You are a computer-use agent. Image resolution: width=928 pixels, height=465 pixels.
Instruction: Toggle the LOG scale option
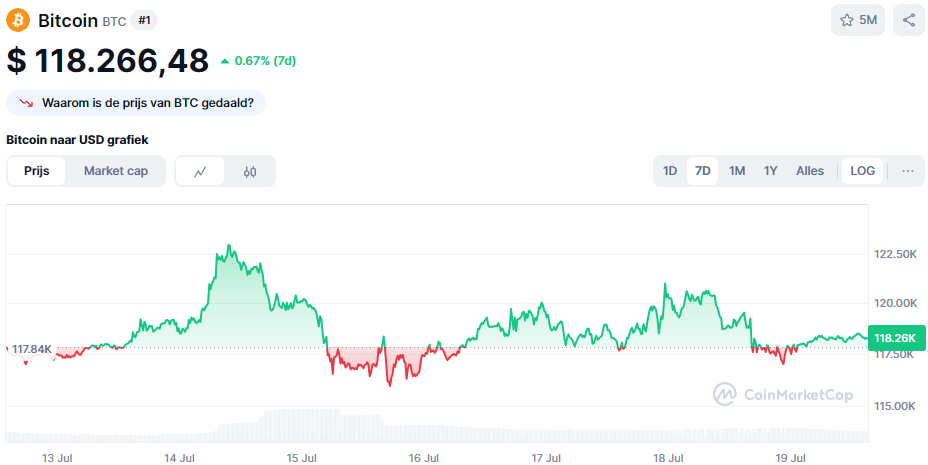tap(862, 171)
